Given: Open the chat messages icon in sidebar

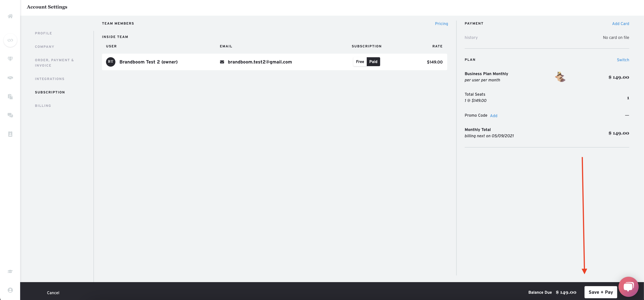Looking at the screenshot, I should 10,115.
